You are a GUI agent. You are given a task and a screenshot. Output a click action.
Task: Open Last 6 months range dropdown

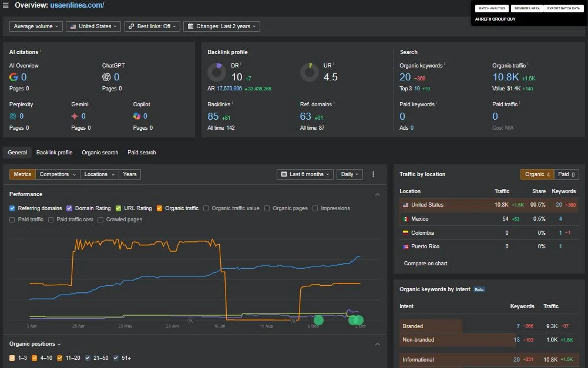pyautogui.click(x=305, y=174)
